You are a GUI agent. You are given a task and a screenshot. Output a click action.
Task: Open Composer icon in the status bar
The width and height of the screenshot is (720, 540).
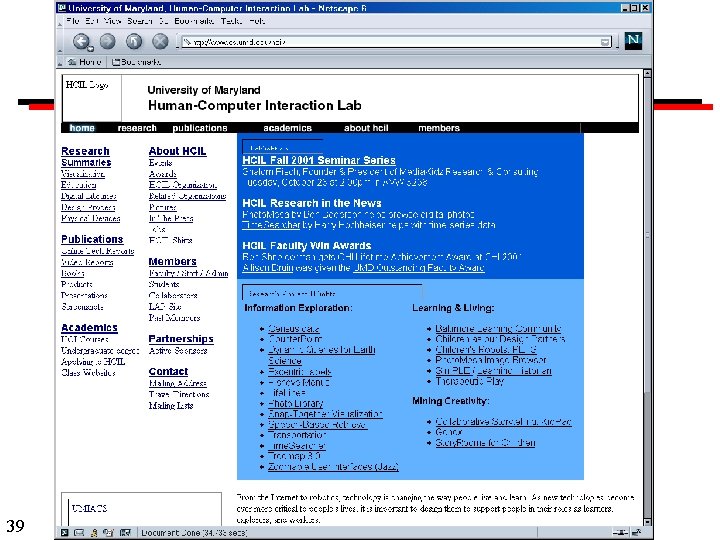[x=108, y=533]
